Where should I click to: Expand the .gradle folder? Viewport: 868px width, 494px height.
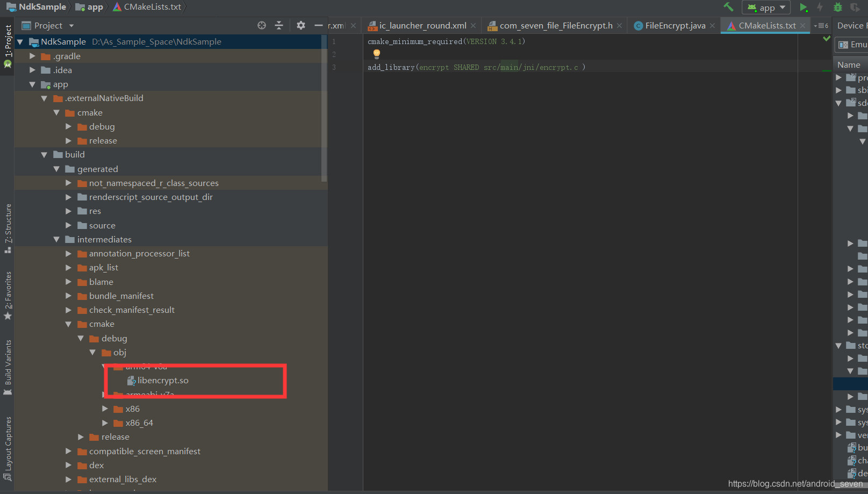[x=32, y=56]
